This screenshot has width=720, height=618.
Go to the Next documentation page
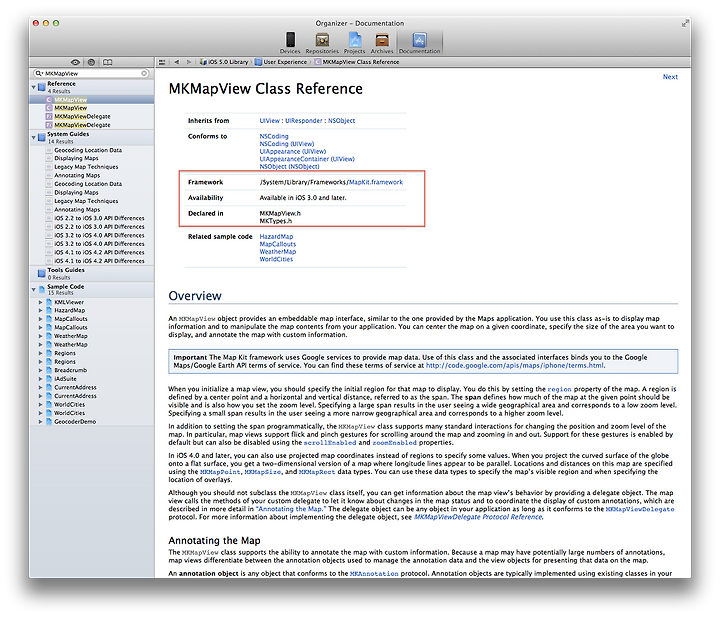pos(670,77)
